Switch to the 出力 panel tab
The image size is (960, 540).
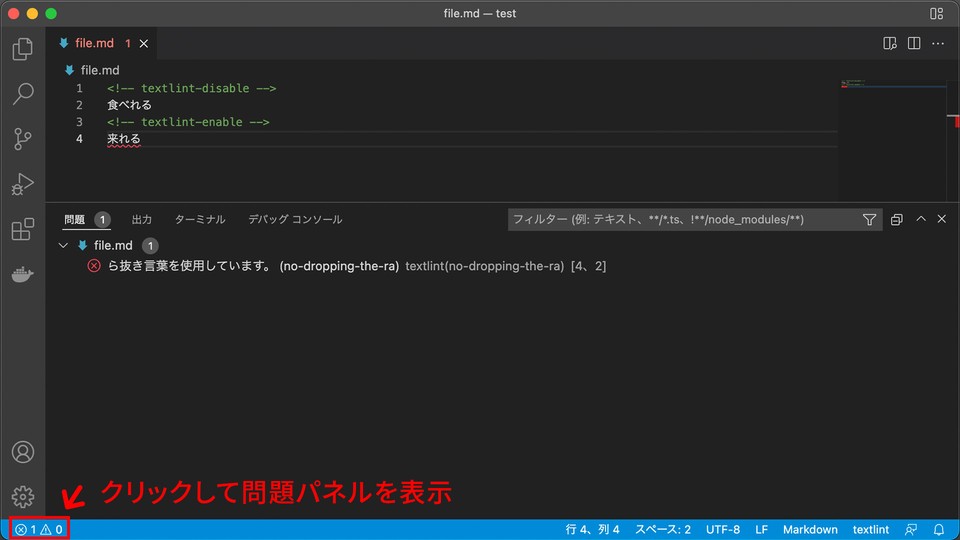tap(141, 219)
